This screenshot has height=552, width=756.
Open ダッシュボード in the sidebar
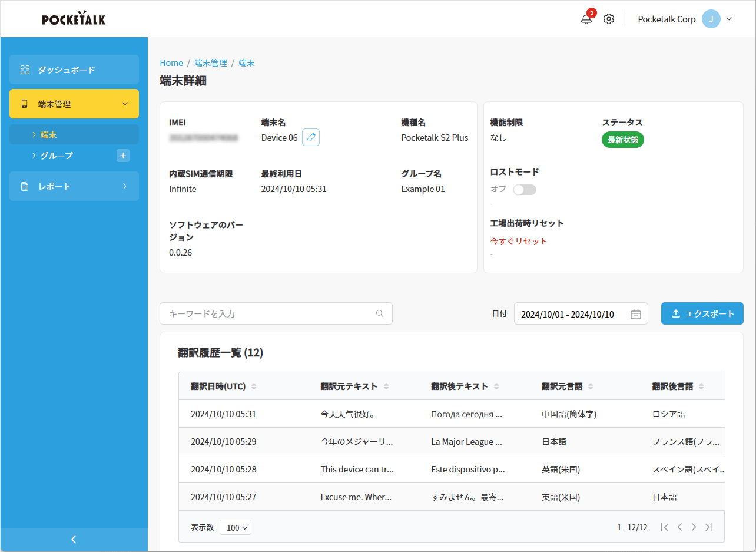click(74, 70)
